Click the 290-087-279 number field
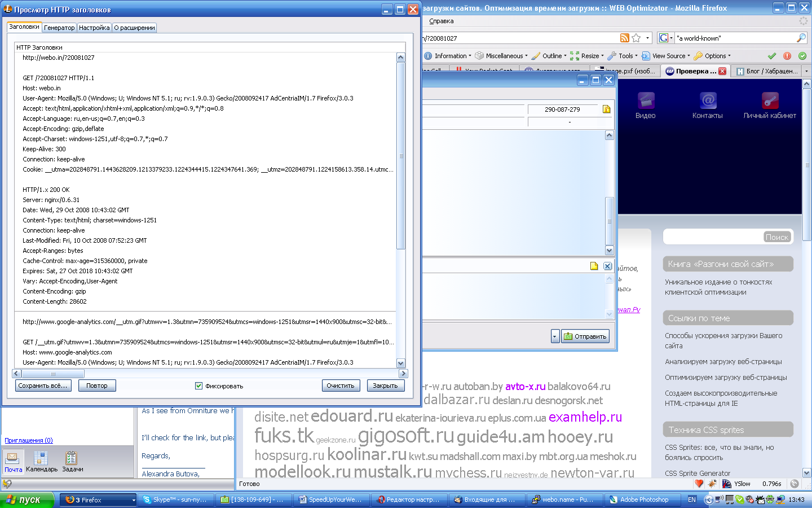 coord(562,110)
